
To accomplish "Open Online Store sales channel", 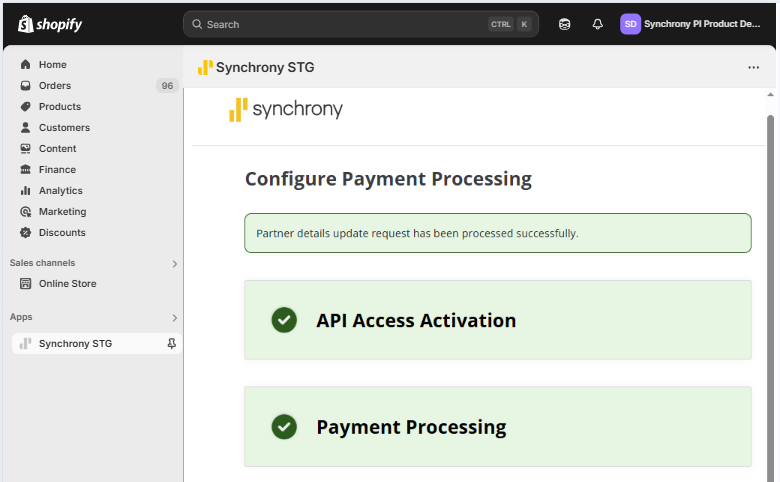I will (67, 284).
